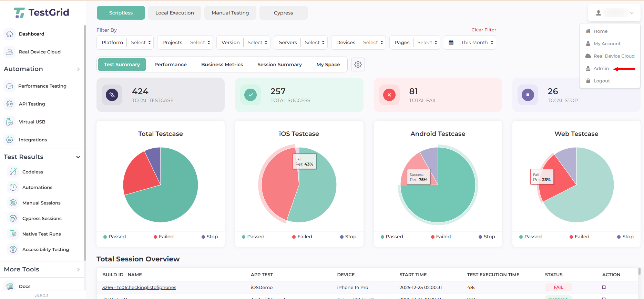Viewport: 644px width, 299px height.
Task: Select Admin from the user menu
Action: (x=601, y=68)
